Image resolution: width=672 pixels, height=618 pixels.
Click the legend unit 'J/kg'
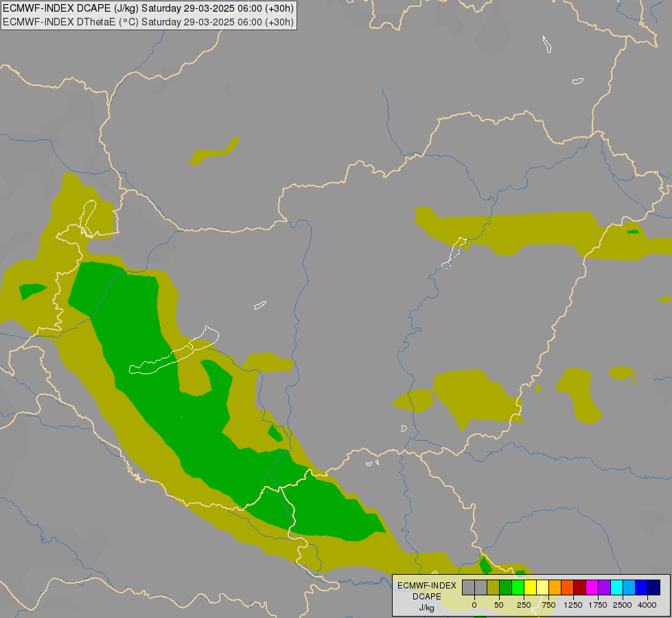coord(427,608)
